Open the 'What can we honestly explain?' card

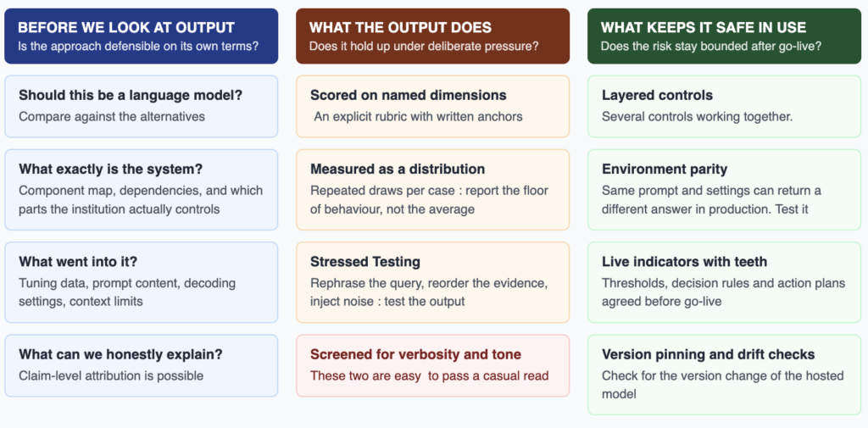tap(142, 365)
